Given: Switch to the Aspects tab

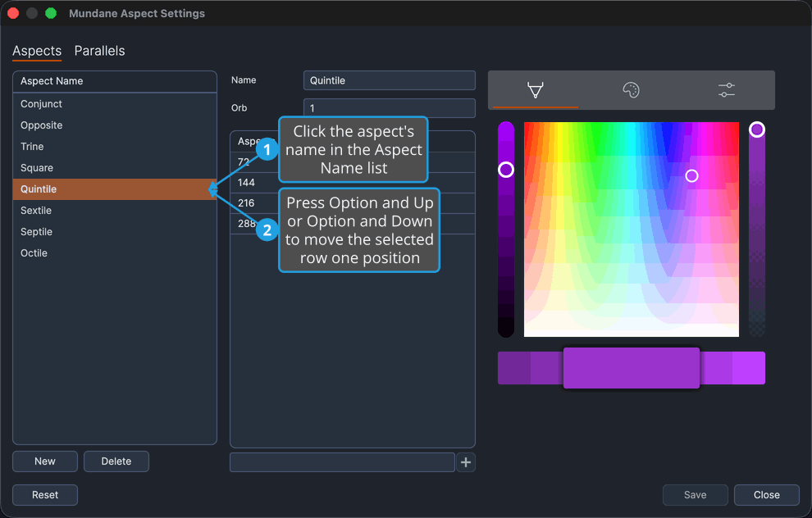Looking at the screenshot, I should [x=37, y=51].
